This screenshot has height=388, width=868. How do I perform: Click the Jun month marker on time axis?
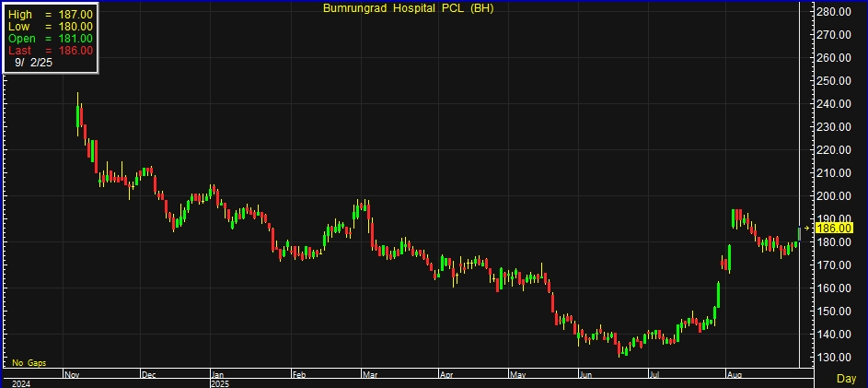[x=585, y=375]
